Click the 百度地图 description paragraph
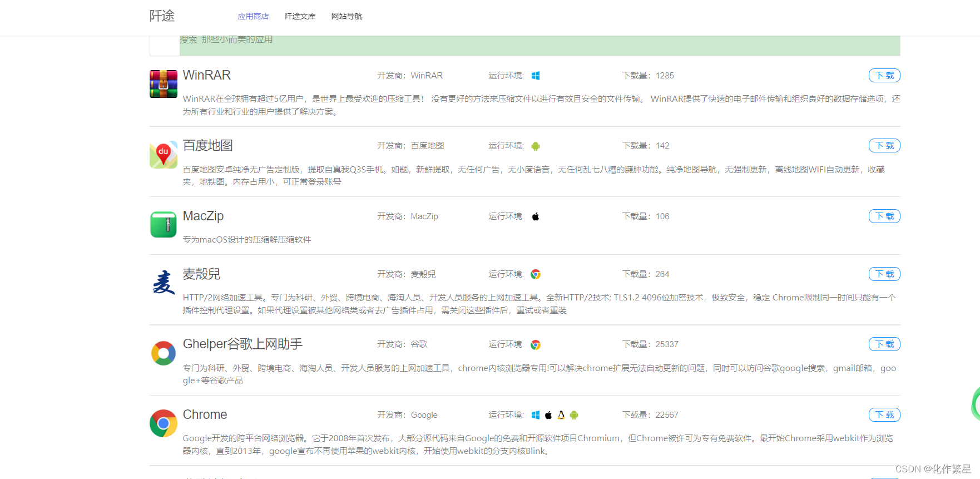The height and width of the screenshot is (479, 980). (534, 175)
